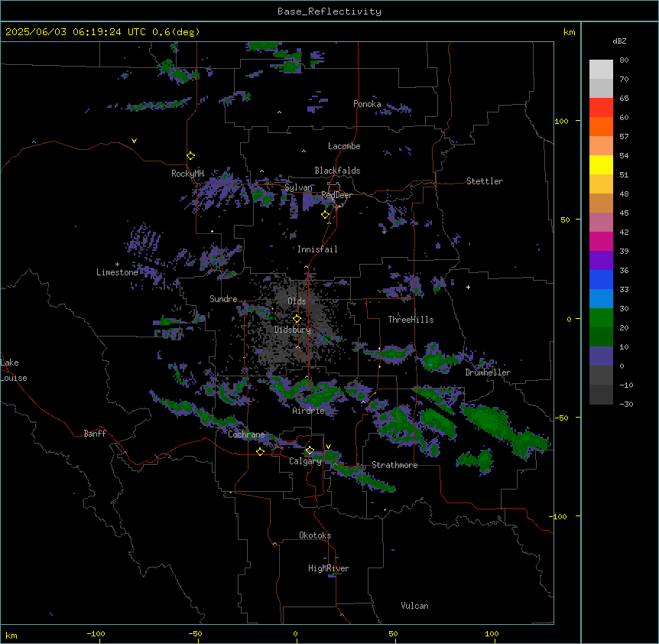Click the Lacombe town label
This screenshot has width=659, height=644.
point(344,146)
